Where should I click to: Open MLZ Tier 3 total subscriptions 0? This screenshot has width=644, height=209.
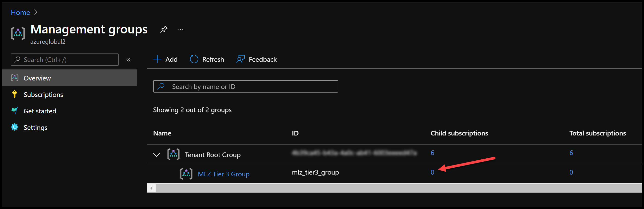(x=571, y=172)
